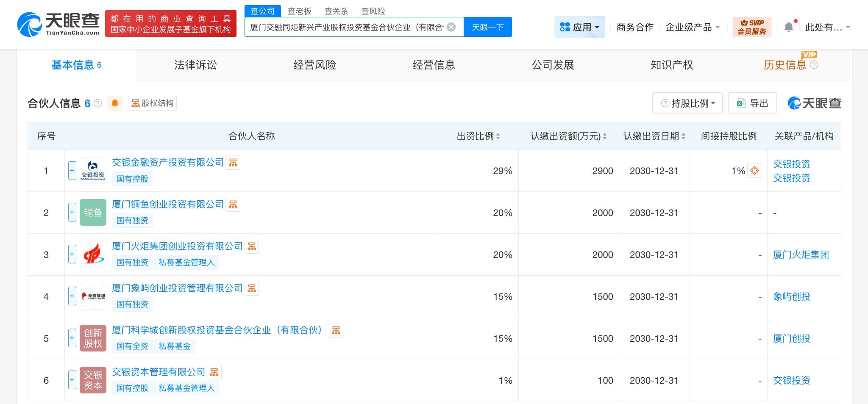Open equity structure icon next to 交银金融资产投资有限公司
The height and width of the screenshot is (404, 868).
[233, 163]
